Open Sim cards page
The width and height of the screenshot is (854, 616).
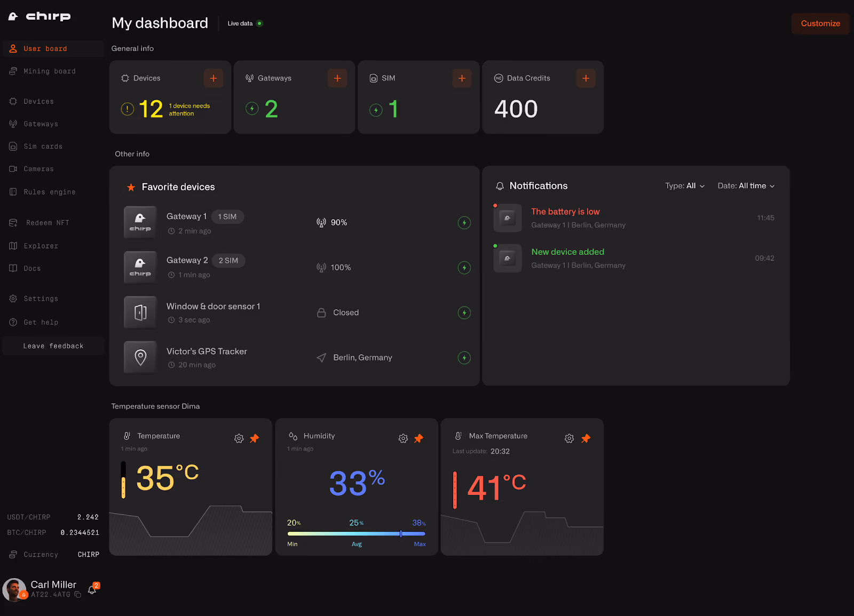tap(53, 146)
